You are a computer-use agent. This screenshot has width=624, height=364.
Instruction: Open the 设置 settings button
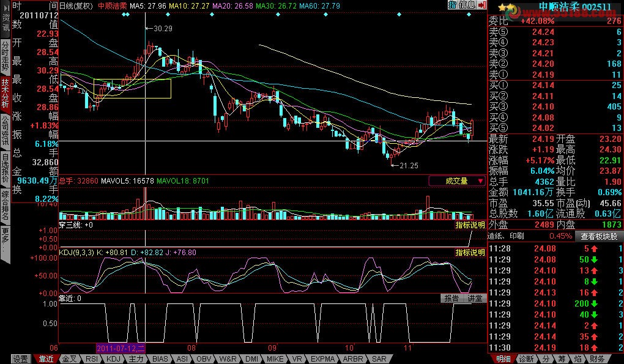tap(21, 359)
